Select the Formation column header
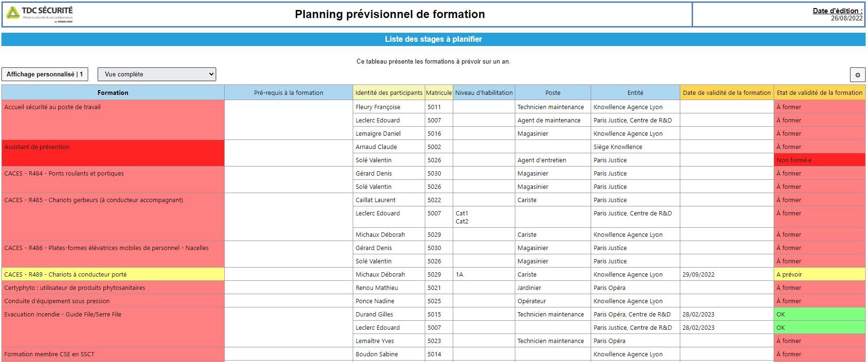Viewport: 868px width, 362px height. coord(113,93)
